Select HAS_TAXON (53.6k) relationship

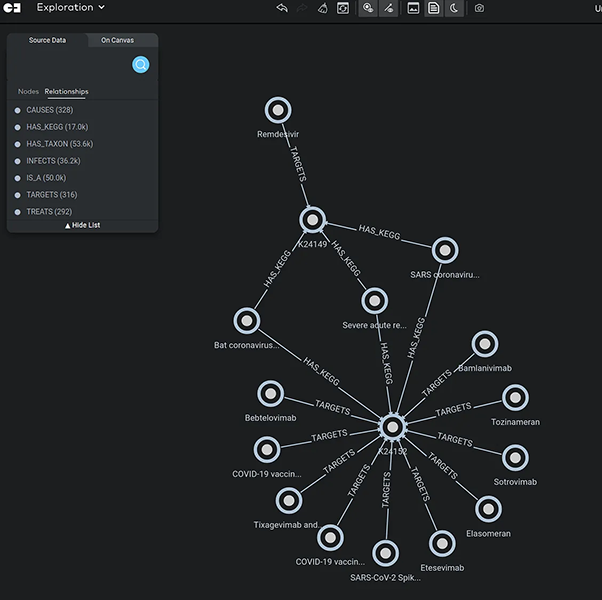pyautogui.click(x=60, y=144)
